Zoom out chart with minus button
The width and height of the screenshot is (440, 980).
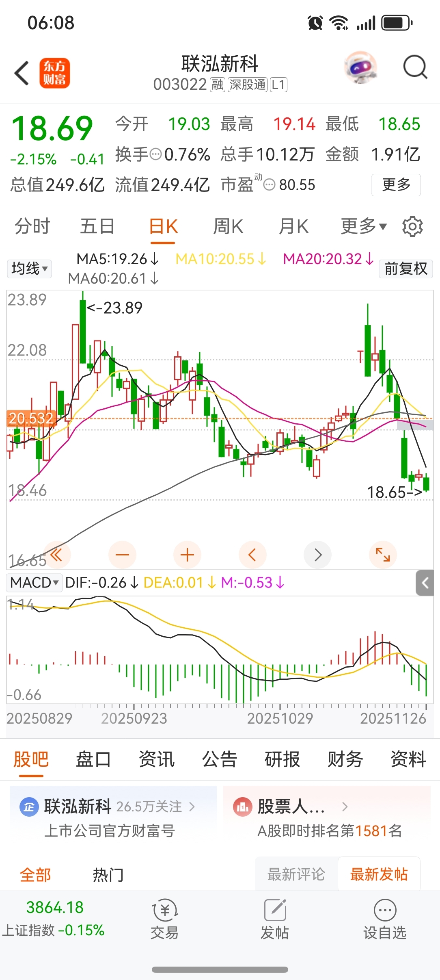point(122,555)
